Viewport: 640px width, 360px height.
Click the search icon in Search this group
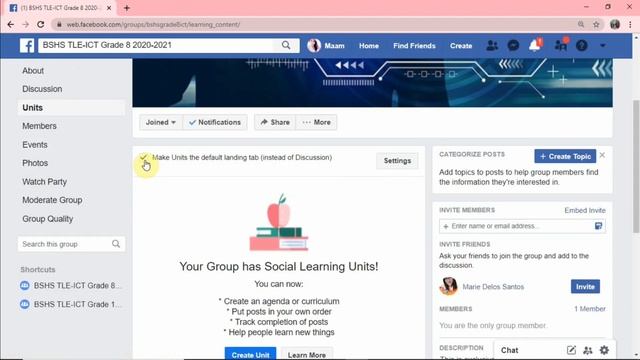coord(116,244)
